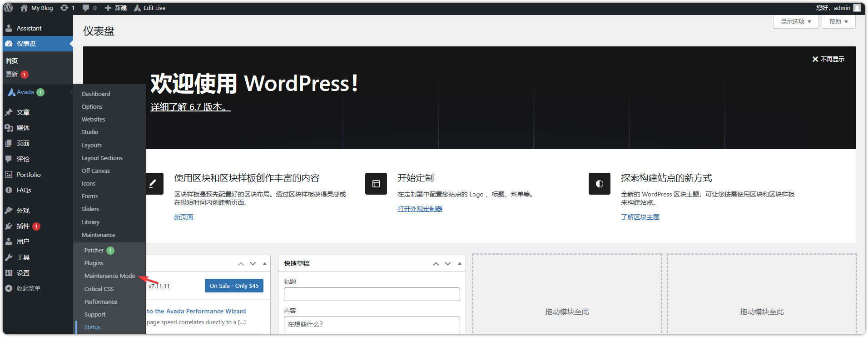
Task: Click On Sale - Only $45 button
Action: click(x=234, y=286)
